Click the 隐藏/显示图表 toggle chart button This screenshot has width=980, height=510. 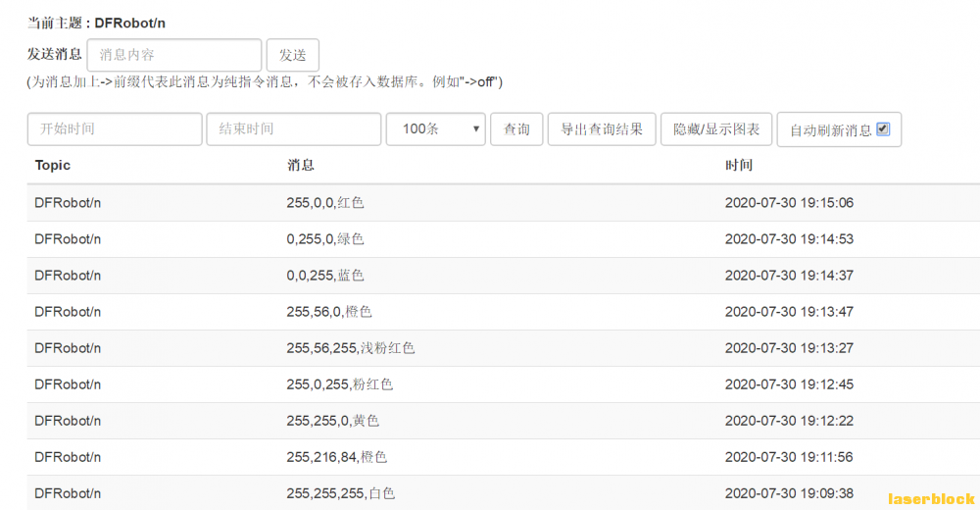click(716, 128)
